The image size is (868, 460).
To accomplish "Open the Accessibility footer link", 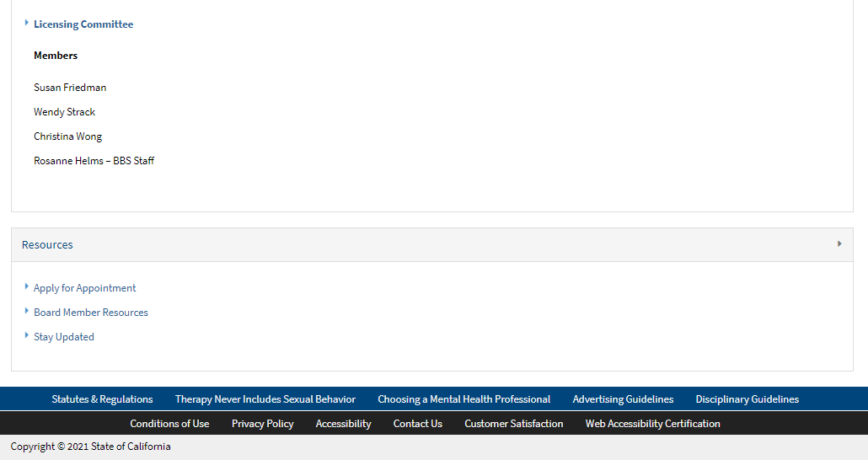I will point(343,424).
